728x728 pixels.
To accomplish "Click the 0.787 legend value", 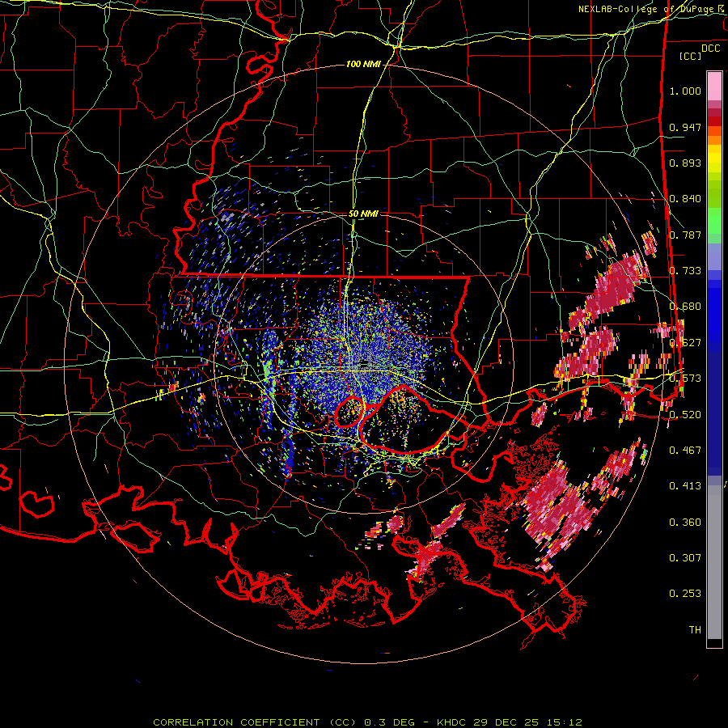I will tap(685, 235).
